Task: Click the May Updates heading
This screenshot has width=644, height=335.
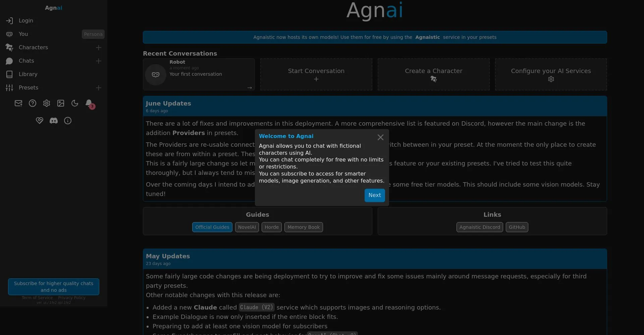Action: tap(168, 256)
